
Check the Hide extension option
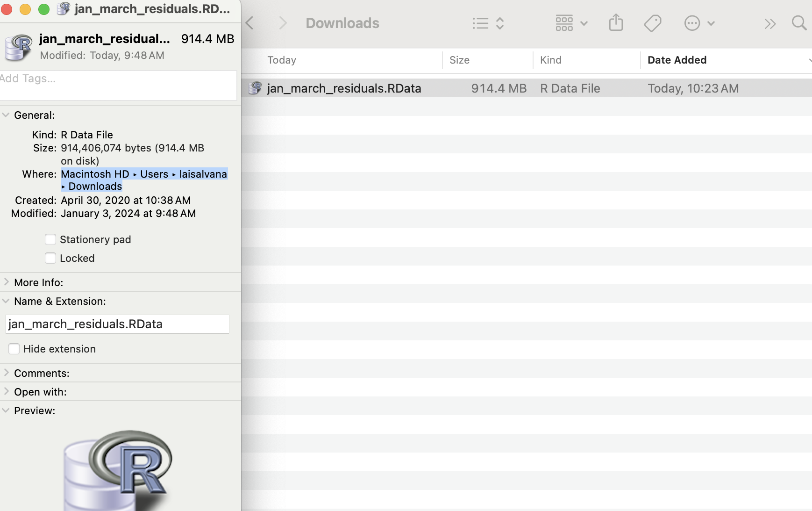click(x=14, y=349)
